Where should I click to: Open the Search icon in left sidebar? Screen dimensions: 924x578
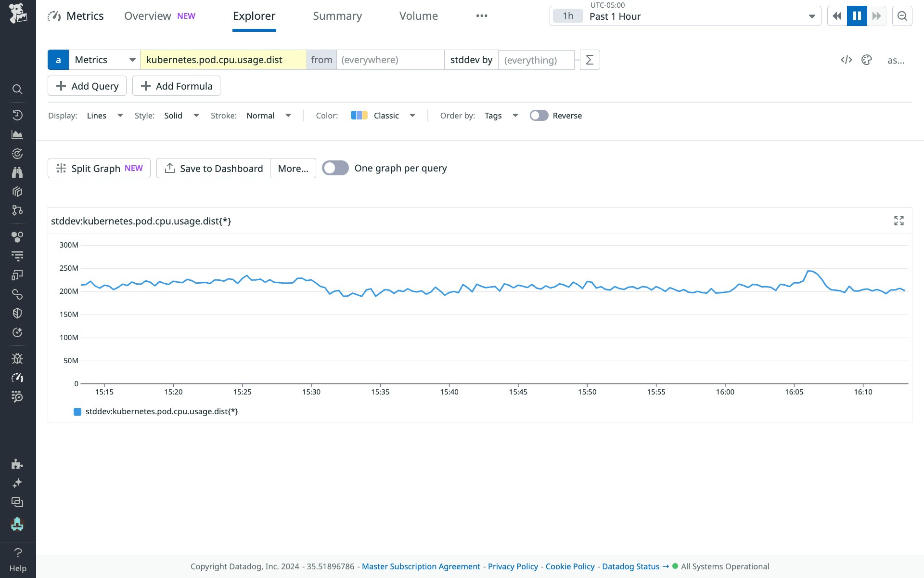tap(17, 90)
